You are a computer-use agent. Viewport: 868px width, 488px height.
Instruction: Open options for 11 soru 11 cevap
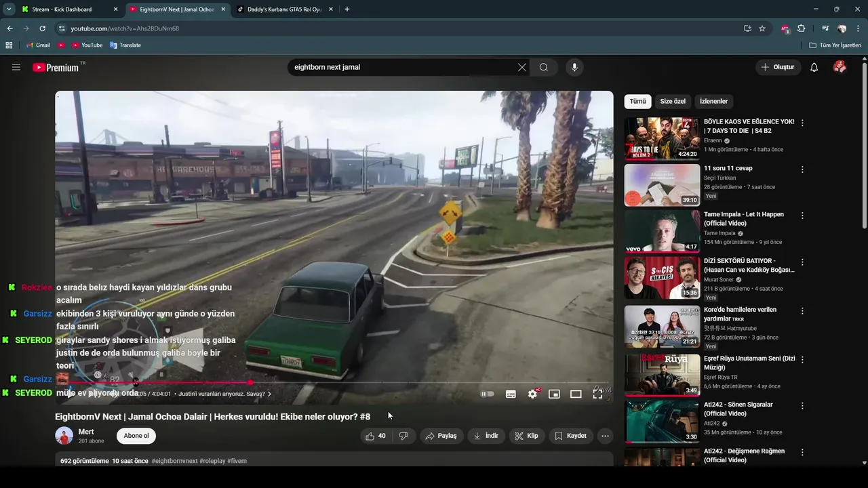pos(802,169)
